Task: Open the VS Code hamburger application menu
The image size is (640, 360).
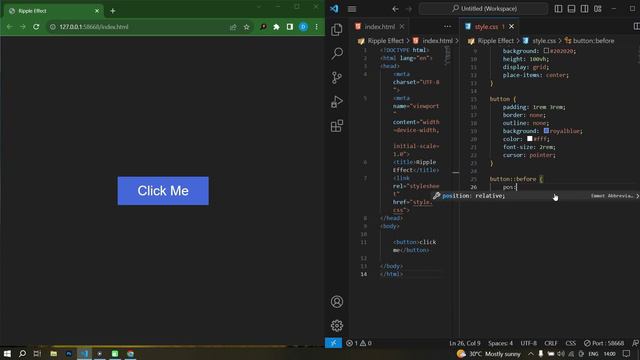Action: point(352,9)
